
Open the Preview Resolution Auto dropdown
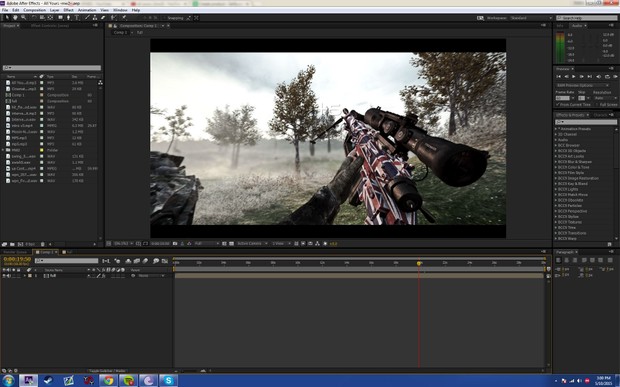605,98
